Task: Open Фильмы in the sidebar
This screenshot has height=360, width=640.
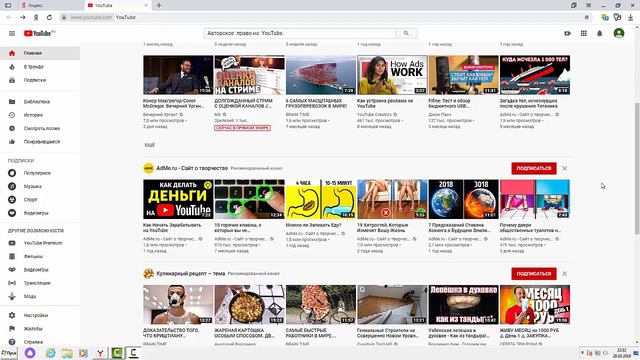Action: (x=40, y=256)
